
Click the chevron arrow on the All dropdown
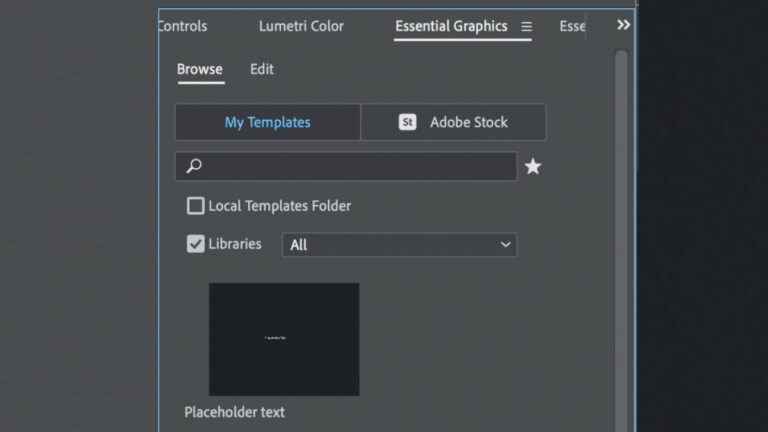click(505, 245)
